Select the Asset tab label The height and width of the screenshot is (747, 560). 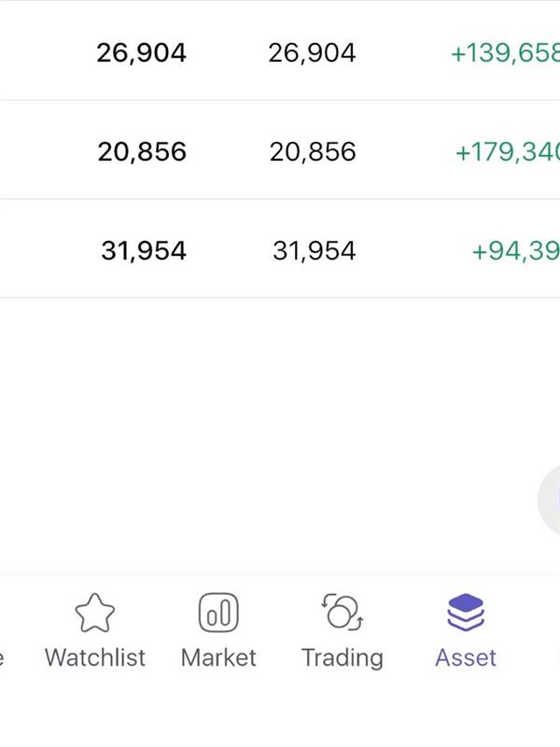[x=465, y=658]
